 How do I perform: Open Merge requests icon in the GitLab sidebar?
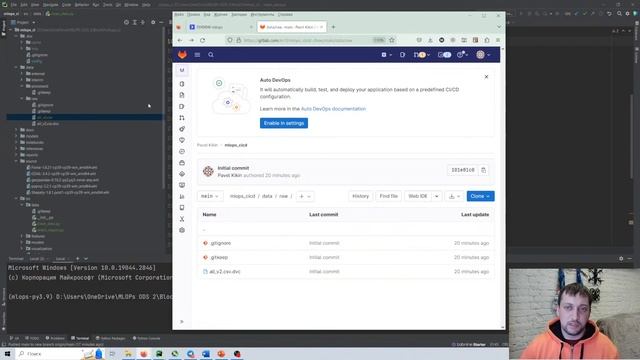tap(182, 118)
